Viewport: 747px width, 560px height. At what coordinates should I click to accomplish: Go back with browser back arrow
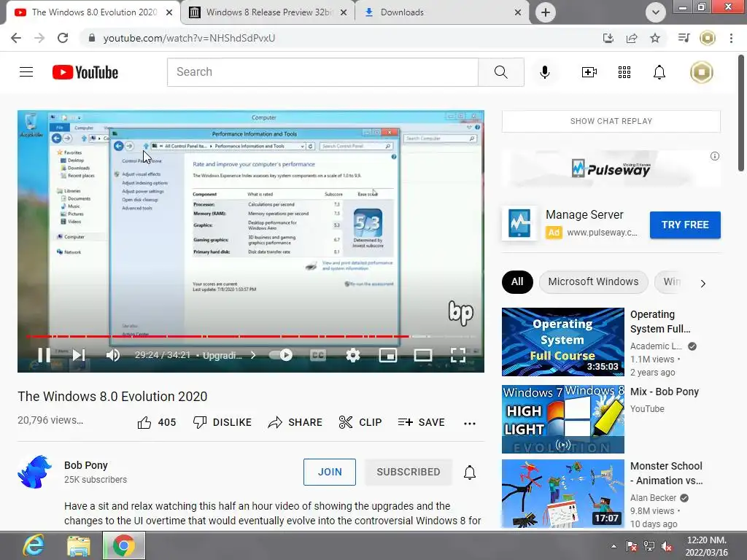point(16,38)
